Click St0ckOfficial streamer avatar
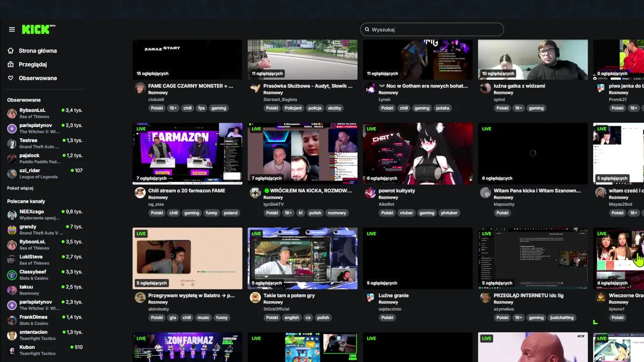Image resolution: width=644 pixels, height=362 pixels. click(x=255, y=298)
